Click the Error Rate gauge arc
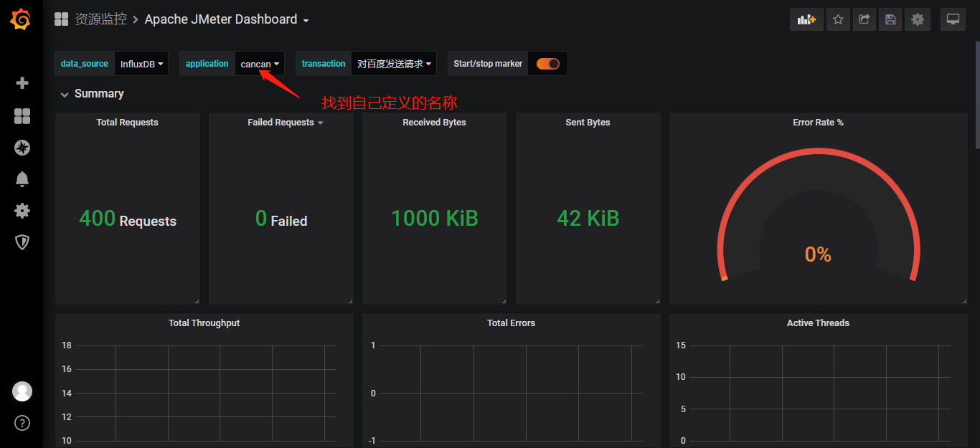Screen dimensions: 980x448 click(819, 151)
